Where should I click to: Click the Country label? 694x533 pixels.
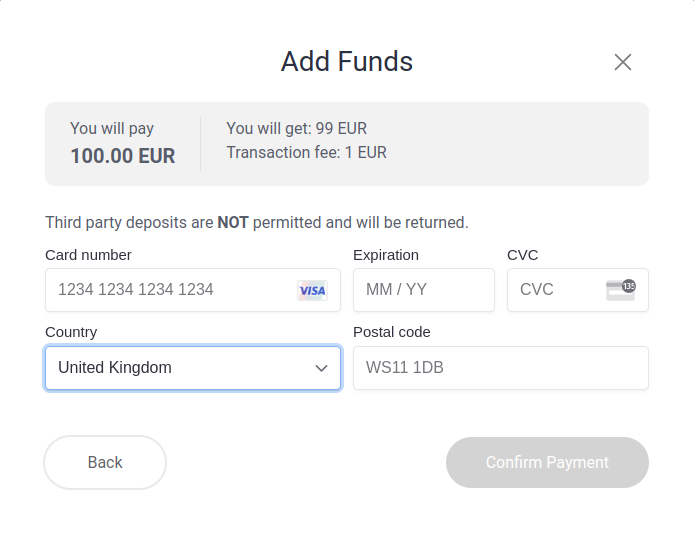[x=71, y=332]
